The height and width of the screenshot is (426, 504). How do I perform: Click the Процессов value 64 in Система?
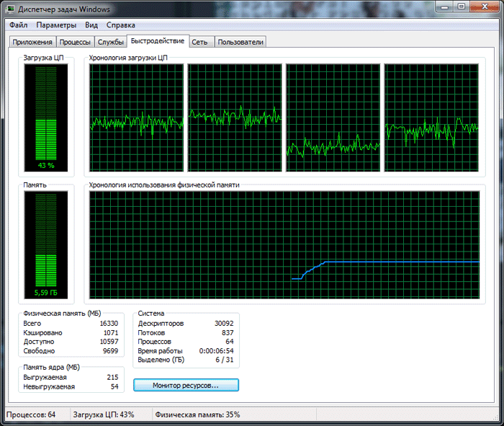tap(230, 342)
